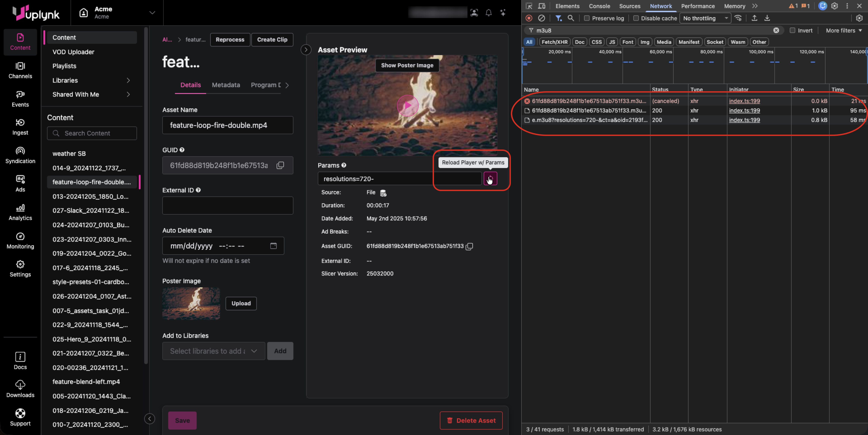Switch to the Metadata tab

pyautogui.click(x=226, y=85)
